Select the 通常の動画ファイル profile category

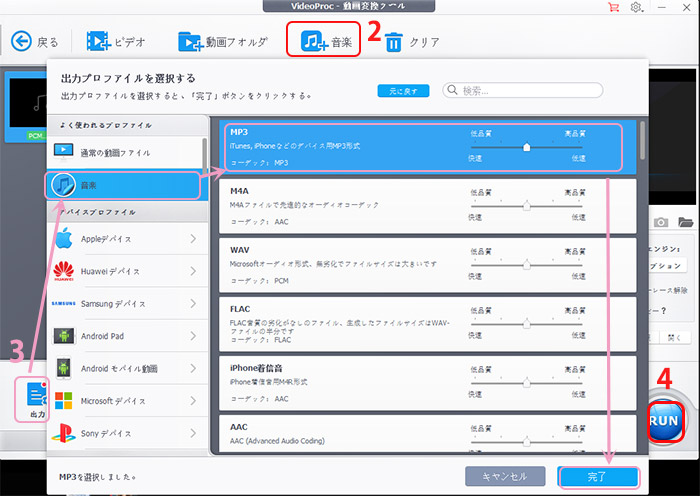click(x=127, y=152)
